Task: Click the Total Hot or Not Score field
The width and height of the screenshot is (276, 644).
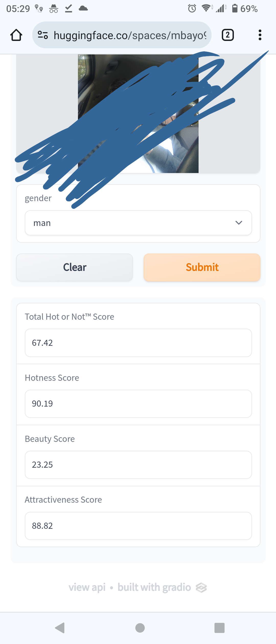Action: (138, 343)
